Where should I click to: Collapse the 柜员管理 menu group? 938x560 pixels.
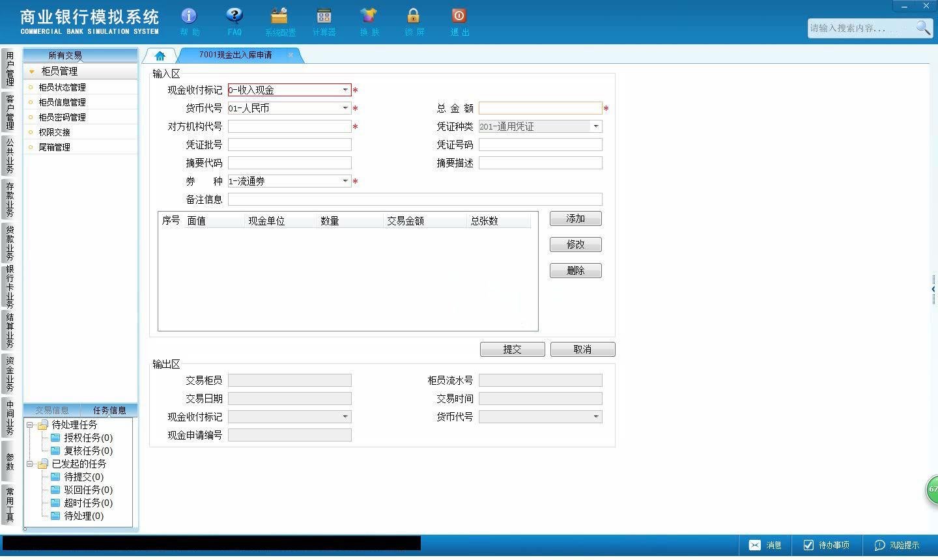click(x=31, y=72)
